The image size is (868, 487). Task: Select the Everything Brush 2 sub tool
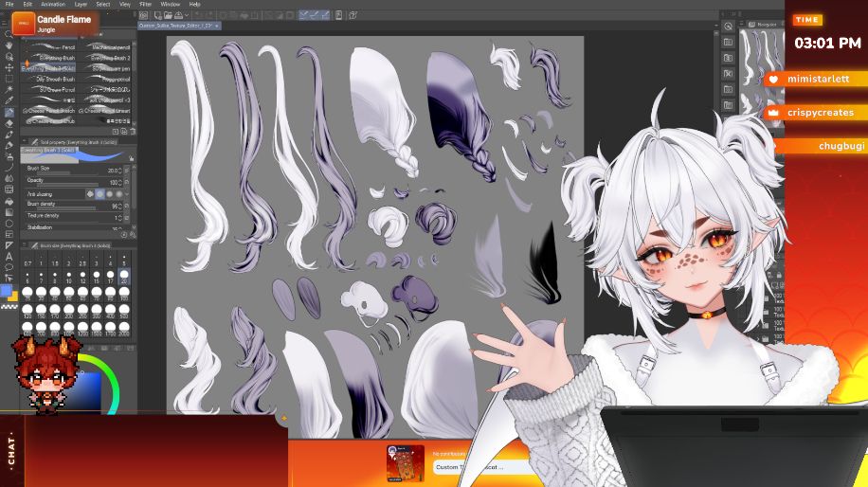[103, 58]
